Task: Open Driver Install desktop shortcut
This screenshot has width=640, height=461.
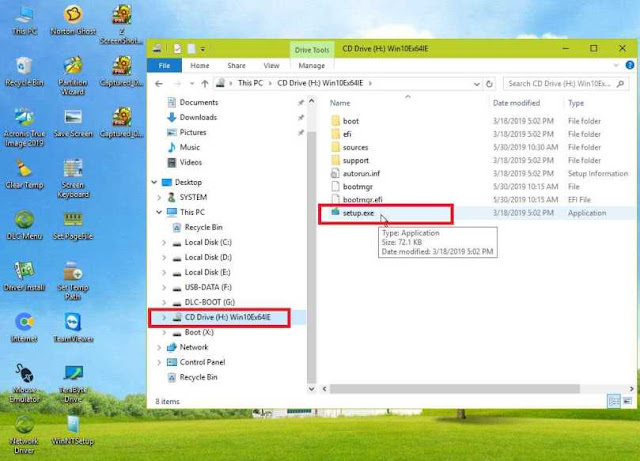Action: pos(24,277)
